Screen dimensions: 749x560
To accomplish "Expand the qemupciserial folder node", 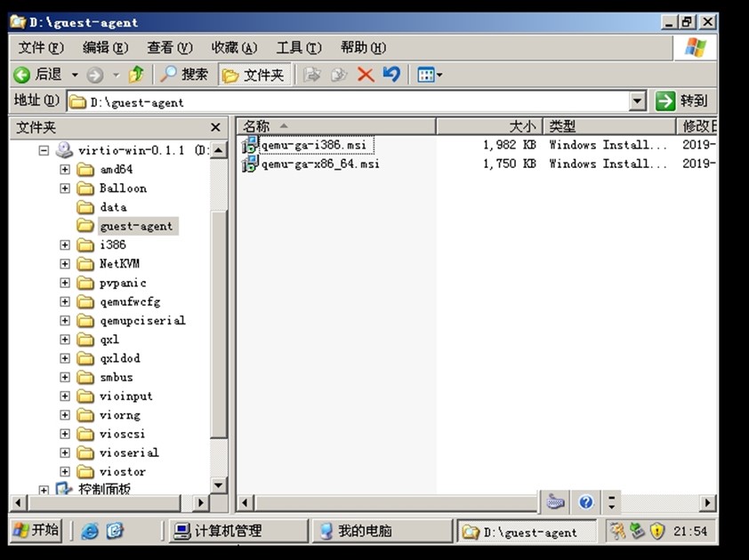I will pos(64,320).
